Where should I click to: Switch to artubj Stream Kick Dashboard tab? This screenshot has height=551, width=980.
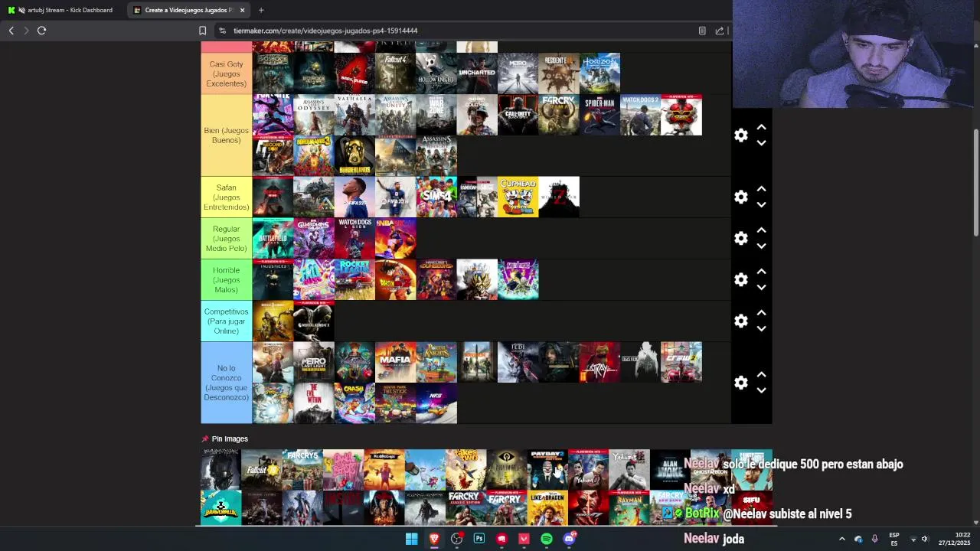pos(63,10)
